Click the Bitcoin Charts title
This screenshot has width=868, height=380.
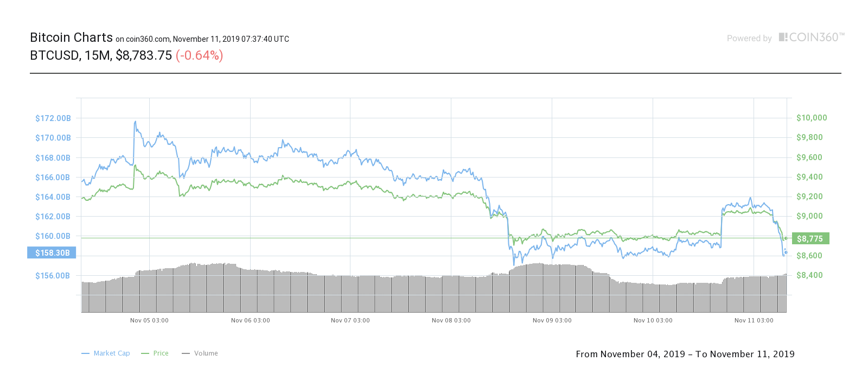tap(71, 37)
